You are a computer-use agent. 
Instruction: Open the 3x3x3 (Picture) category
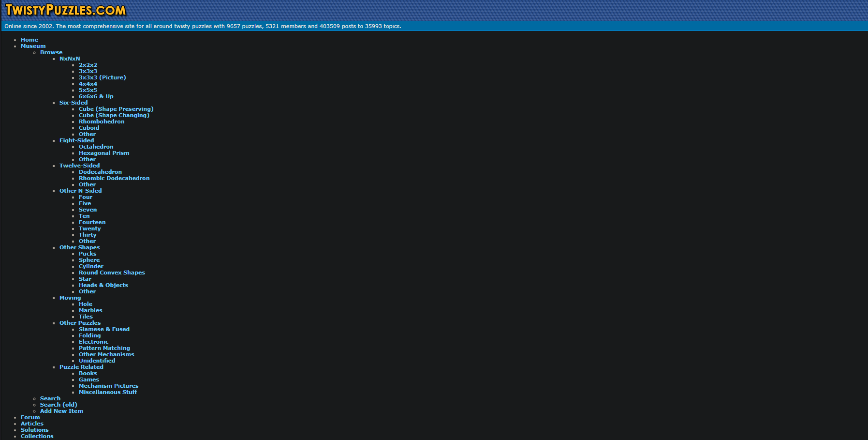pos(102,77)
